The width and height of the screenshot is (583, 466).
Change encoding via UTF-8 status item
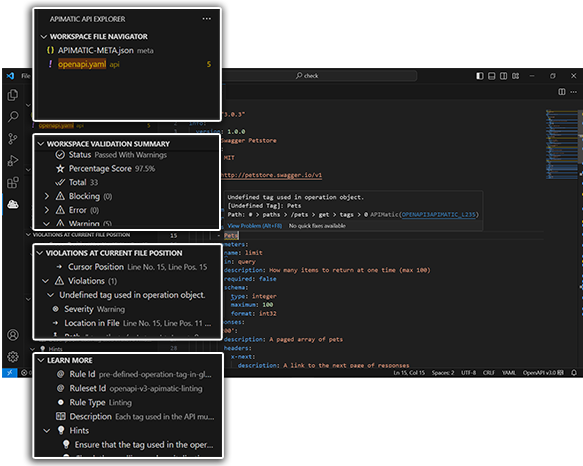pyautogui.click(x=468, y=372)
